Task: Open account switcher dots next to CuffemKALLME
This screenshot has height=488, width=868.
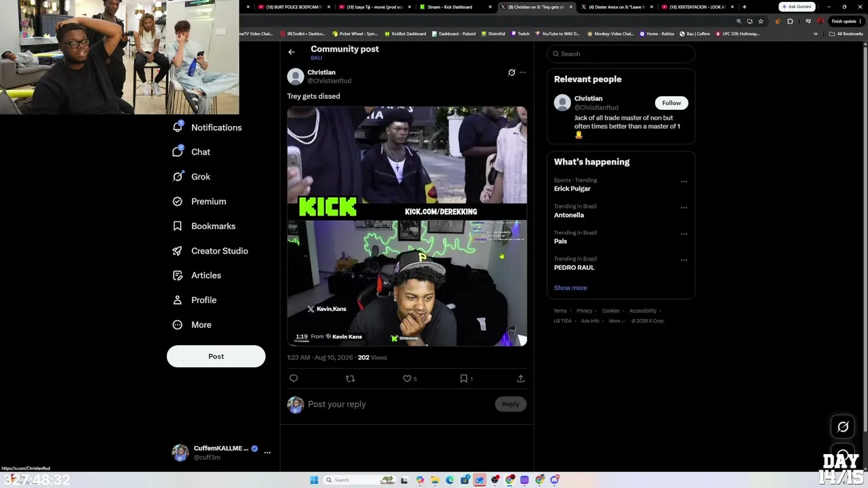Action: 267,452
